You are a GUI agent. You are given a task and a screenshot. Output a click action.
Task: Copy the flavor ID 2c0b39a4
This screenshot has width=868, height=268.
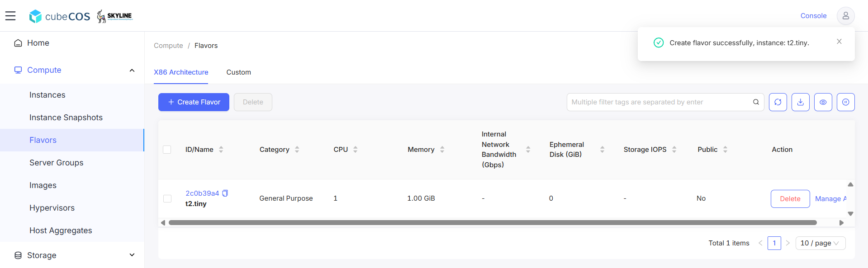click(225, 193)
